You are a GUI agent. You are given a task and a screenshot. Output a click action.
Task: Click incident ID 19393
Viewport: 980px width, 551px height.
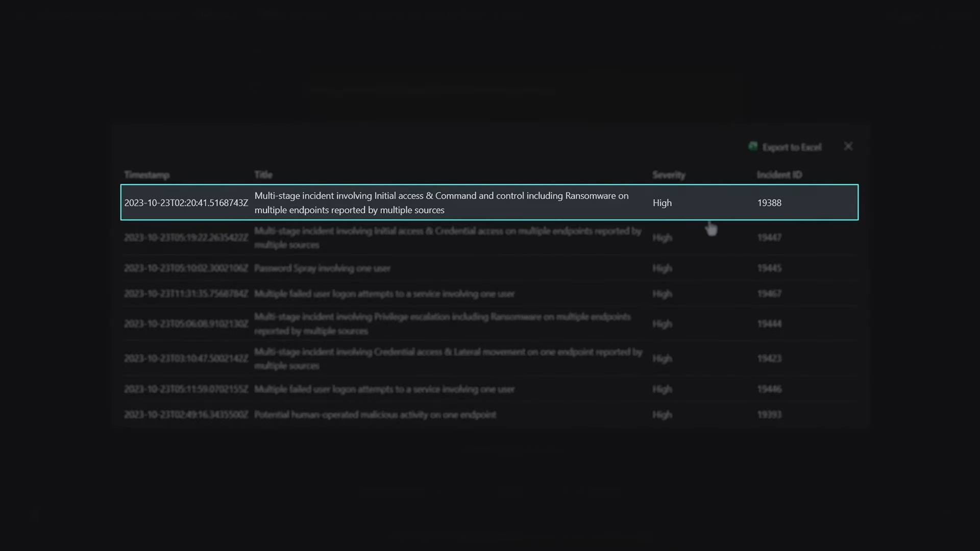[769, 415]
